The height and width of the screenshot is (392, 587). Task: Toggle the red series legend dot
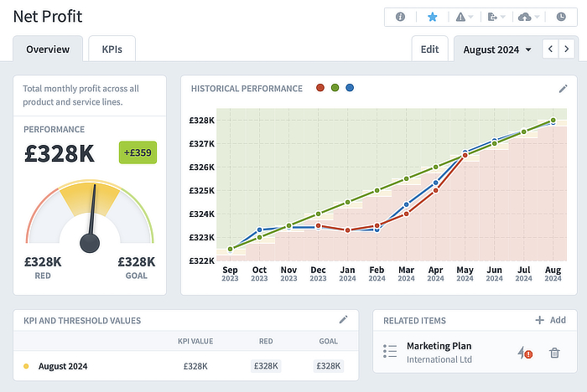pyautogui.click(x=319, y=88)
